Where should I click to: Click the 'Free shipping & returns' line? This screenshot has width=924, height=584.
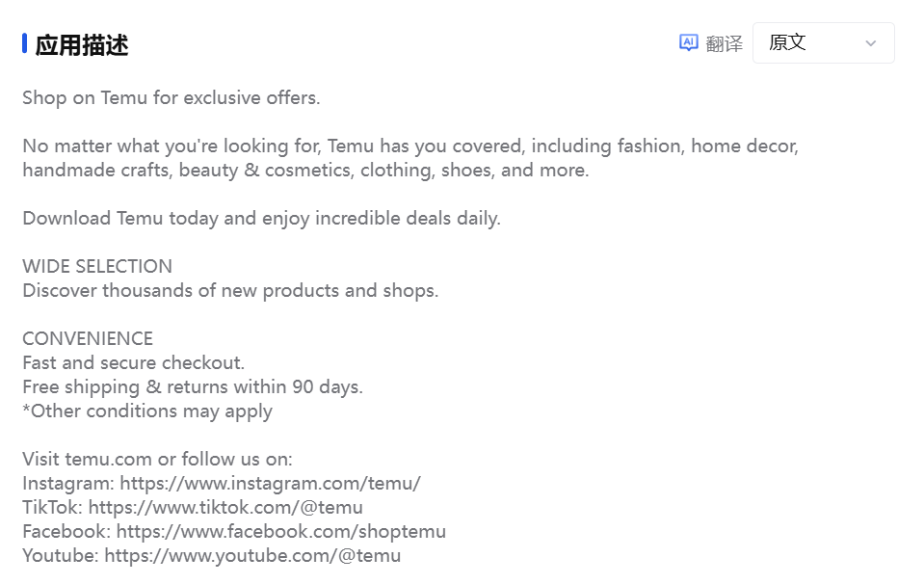pyautogui.click(x=193, y=386)
